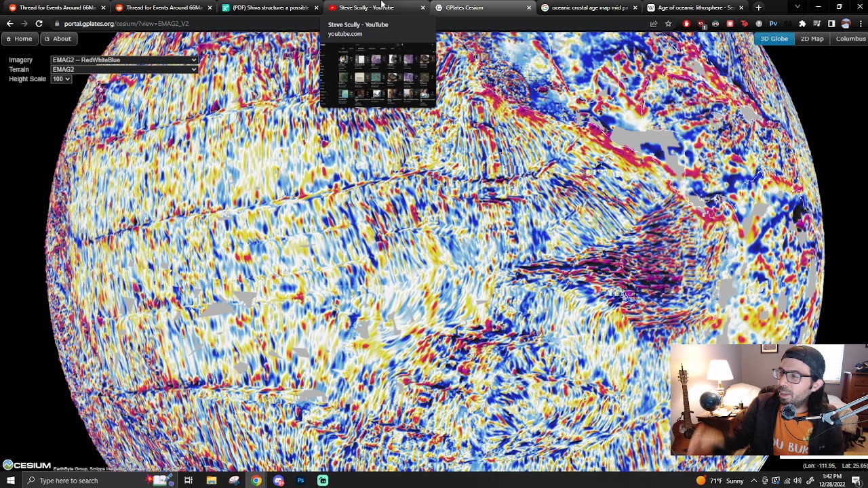Open the Windows Start menu
868x488 pixels.
click(x=10, y=481)
